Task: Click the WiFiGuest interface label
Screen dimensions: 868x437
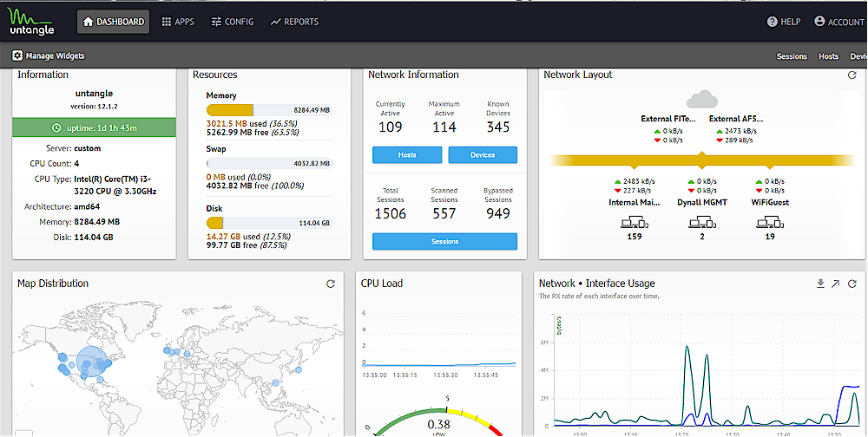Action: point(769,202)
